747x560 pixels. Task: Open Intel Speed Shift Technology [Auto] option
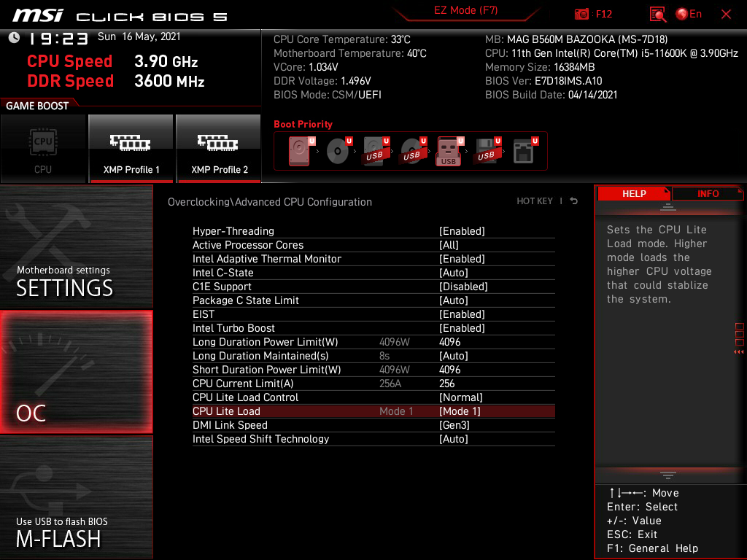454,438
